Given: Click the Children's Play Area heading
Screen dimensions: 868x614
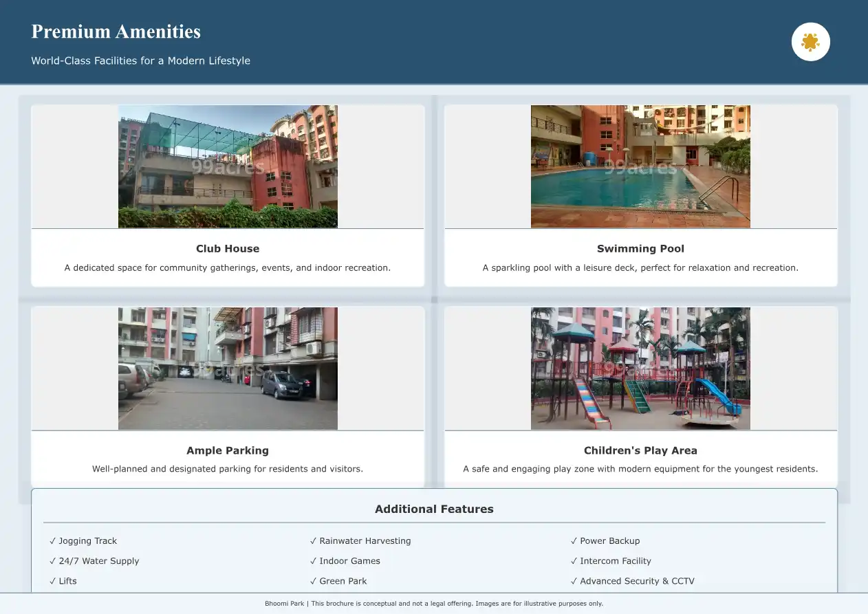Looking at the screenshot, I should pyautogui.click(x=640, y=451).
